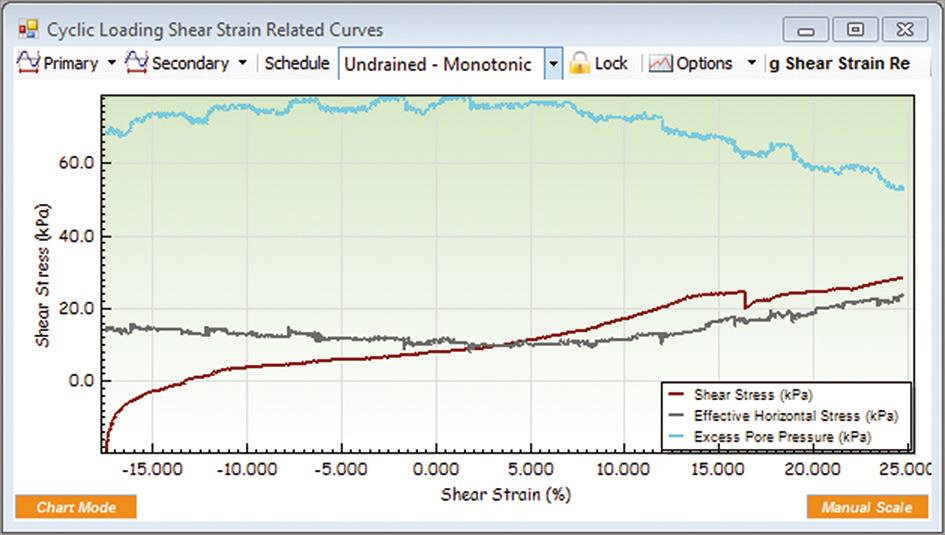Click the red Shear Stress legend swatch
Screen dimensions: 945x535
tap(679, 395)
